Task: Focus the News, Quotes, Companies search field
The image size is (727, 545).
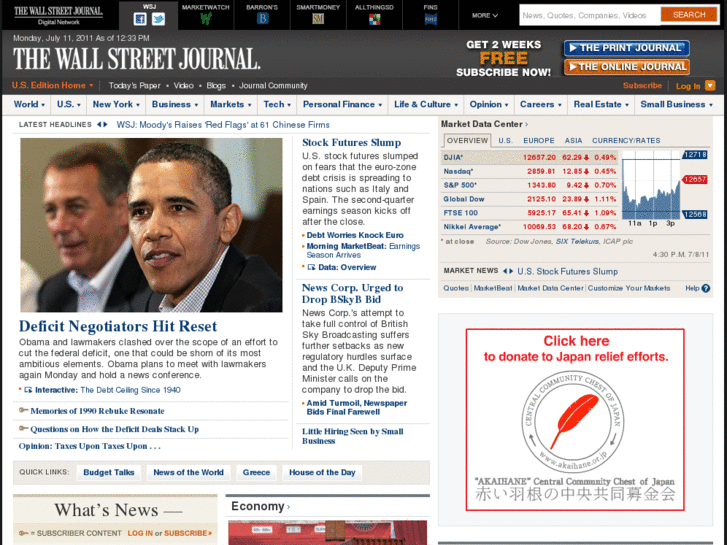Action: (x=590, y=15)
